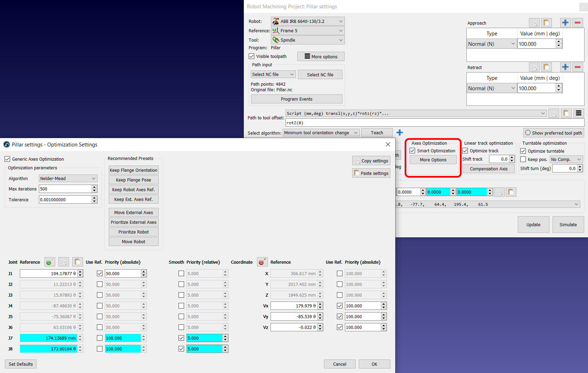Click the paste icon in Approach section

point(546,23)
